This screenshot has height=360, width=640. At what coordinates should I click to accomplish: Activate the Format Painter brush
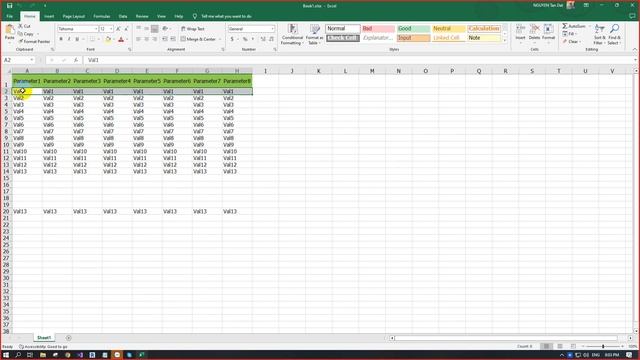[34, 42]
